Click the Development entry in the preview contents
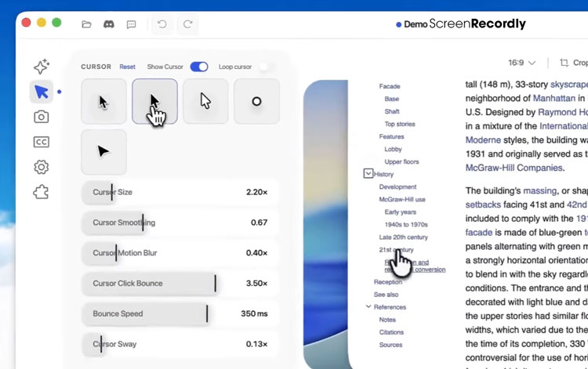The width and height of the screenshot is (588, 369). (397, 187)
